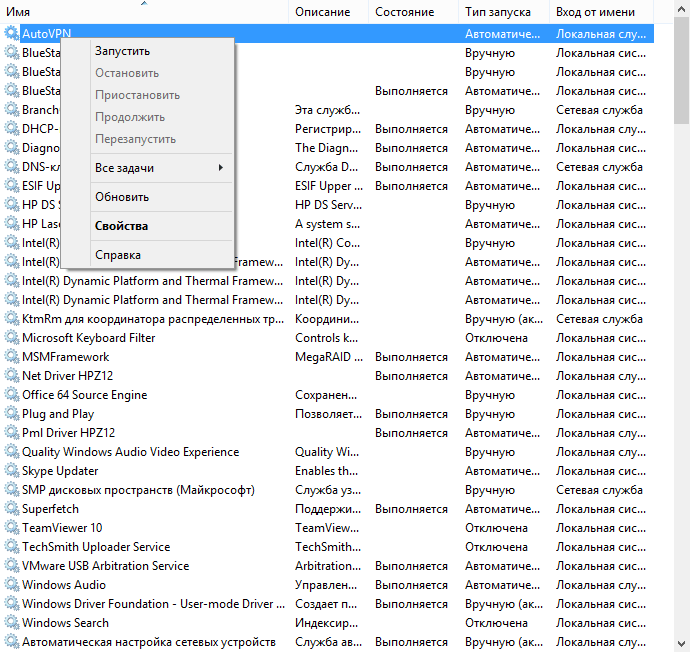Select Обновить from the context menu
This screenshot has width=690, height=652.
pos(147,197)
